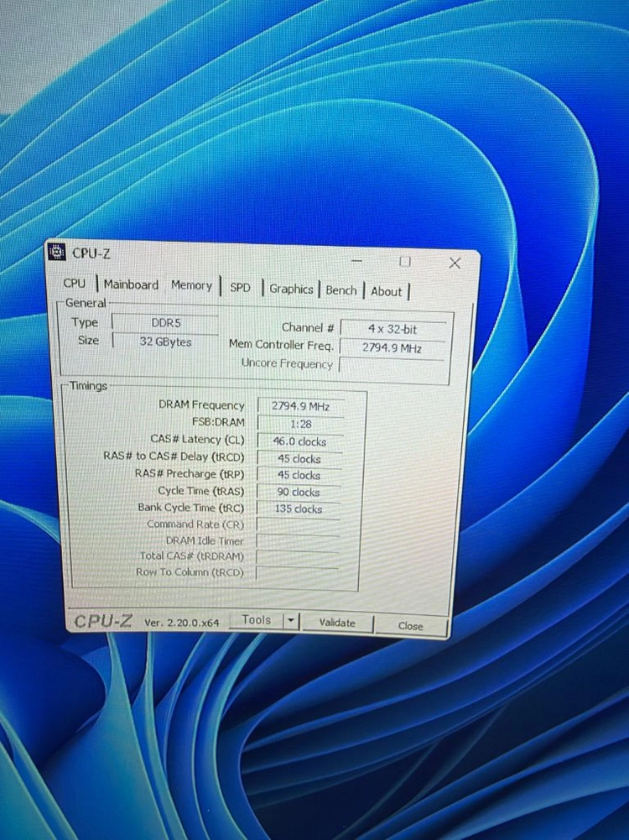Click the maximize button of CPU-Z
The image size is (629, 840).
pyautogui.click(x=405, y=262)
